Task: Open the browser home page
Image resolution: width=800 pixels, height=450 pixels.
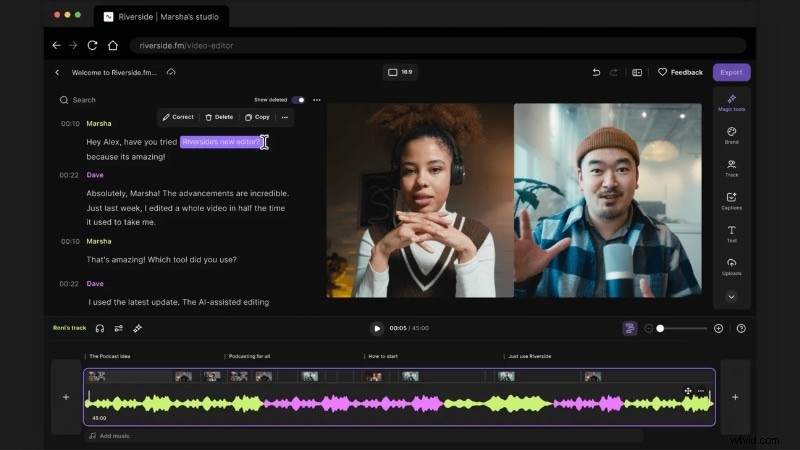Action: coord(113,45)
